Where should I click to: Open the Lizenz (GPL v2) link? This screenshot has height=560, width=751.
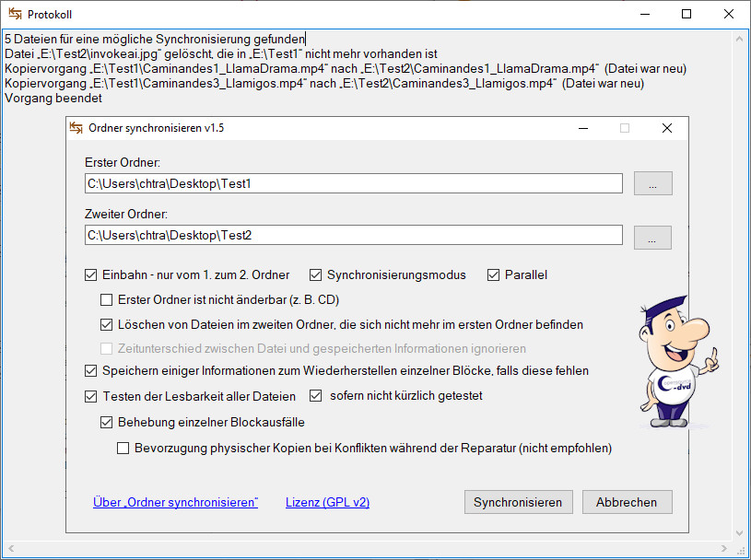point(327,502)
